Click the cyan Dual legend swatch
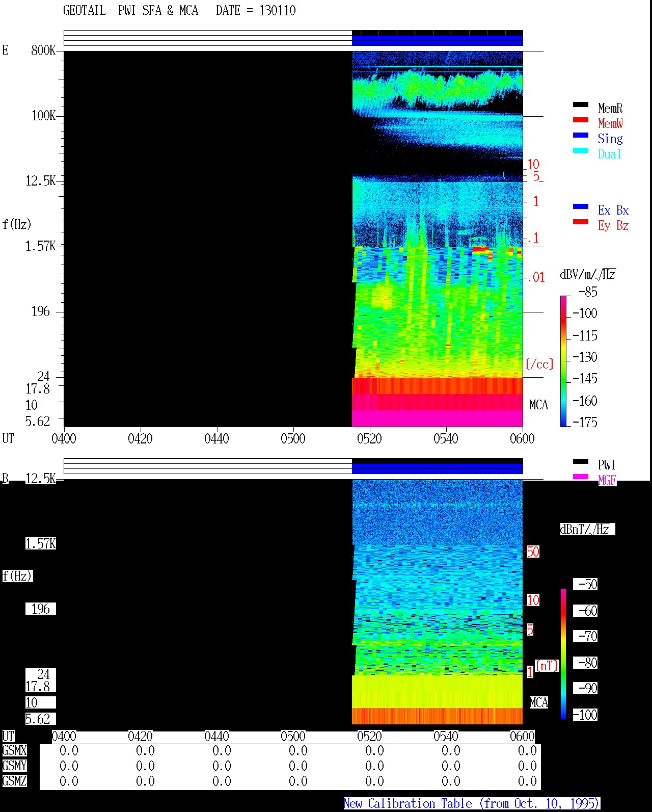The width and height of the screenshot is (652, 812). [581, 150]
